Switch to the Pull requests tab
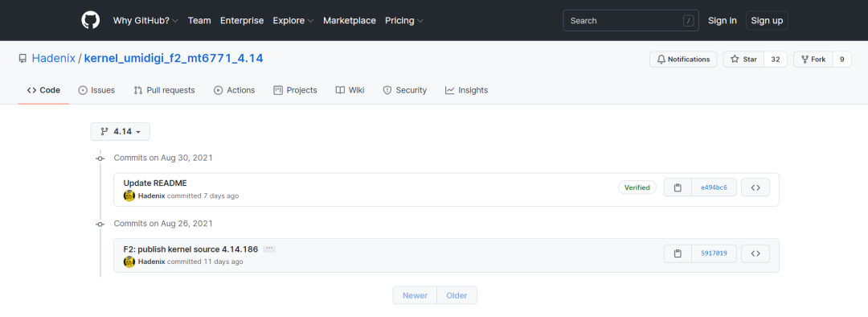This screenshot has height=317, width=868. click(165, 90)
